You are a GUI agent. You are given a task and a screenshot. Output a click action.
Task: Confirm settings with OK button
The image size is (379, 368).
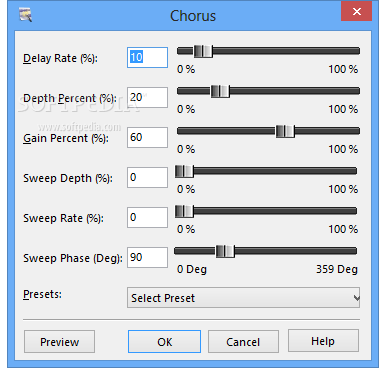tap(164, 342)
